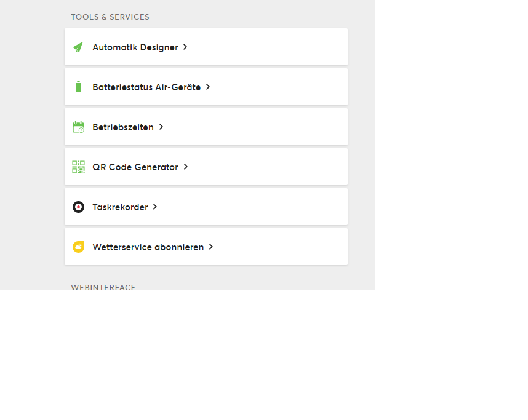
Task: Click the green paper plane icon
Action: pyautogui.click(x=78, y=47)
